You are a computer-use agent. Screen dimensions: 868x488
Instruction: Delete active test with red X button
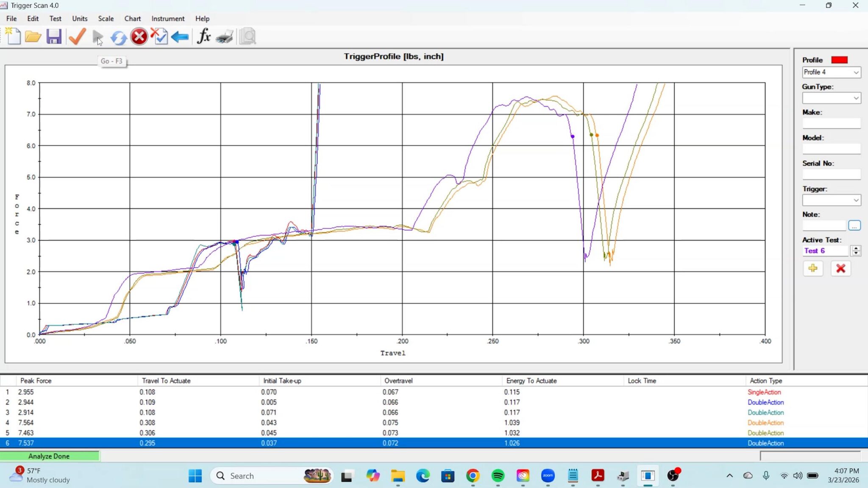pyautogui.click(x=841, y=268)
